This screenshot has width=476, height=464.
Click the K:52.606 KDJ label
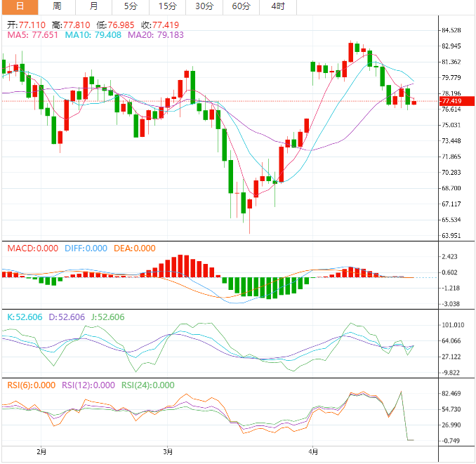24,317
